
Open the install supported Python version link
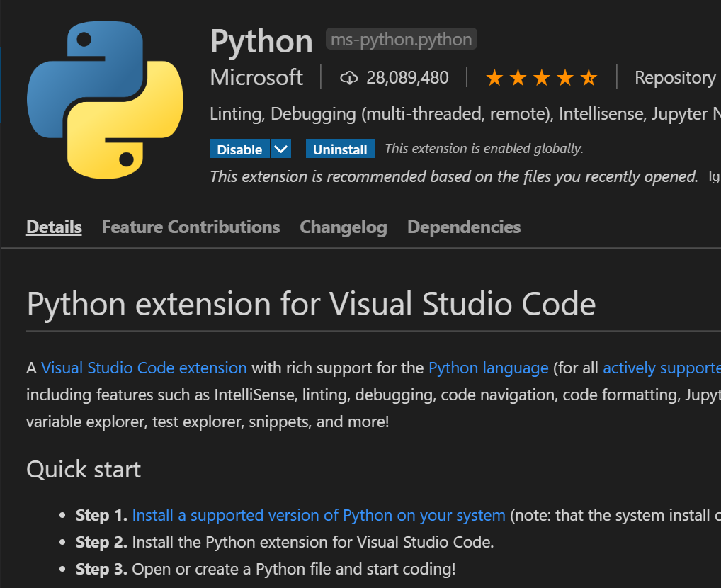coord(319,515)
